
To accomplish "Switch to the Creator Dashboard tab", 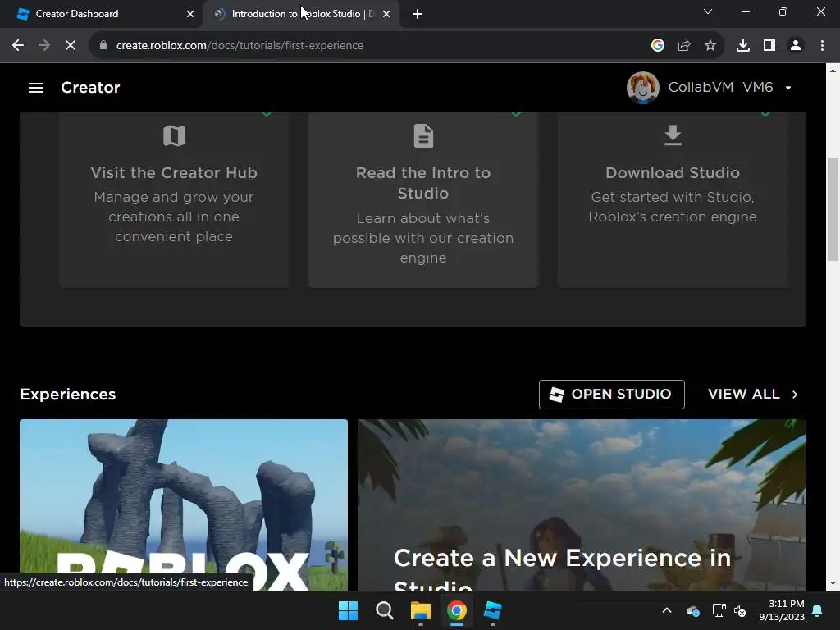I will coord(101,14).
